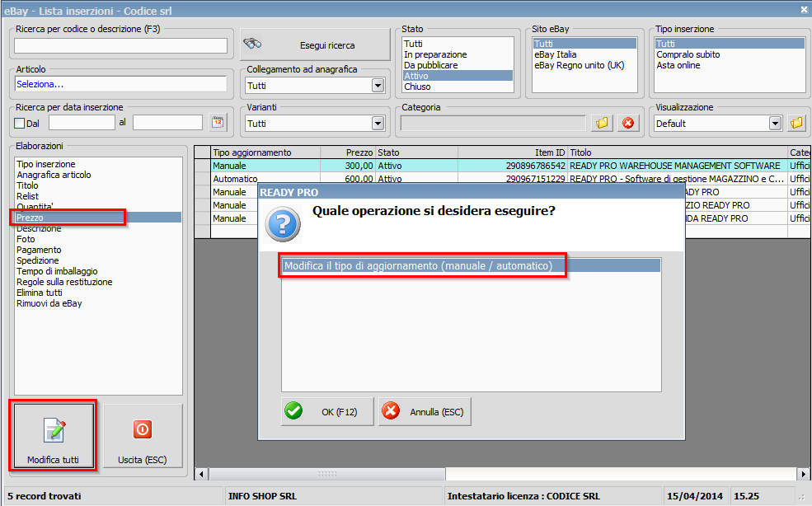Click Uscita (ESC) button
This screenshot has width=812, height=506.
pos(143,437)
